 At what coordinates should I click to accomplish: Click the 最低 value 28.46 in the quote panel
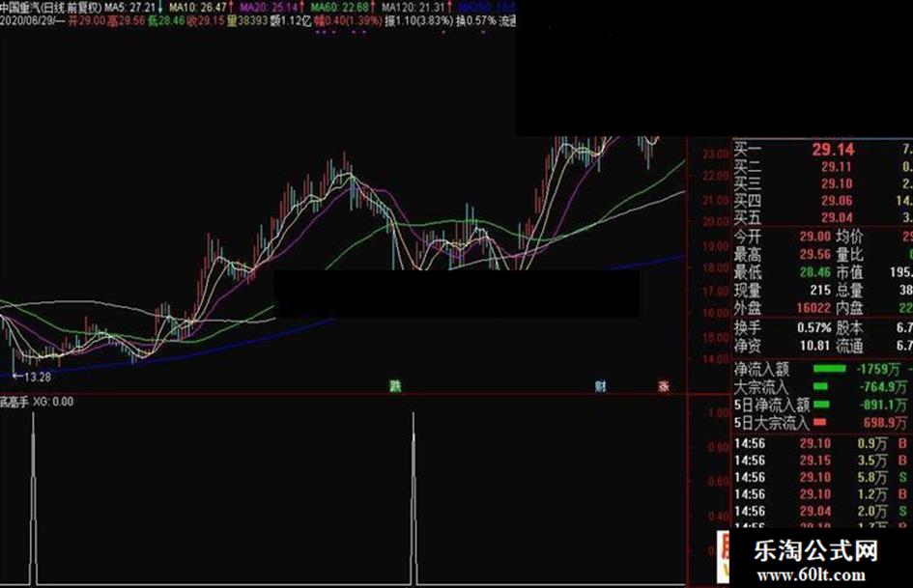[x=815, y=272]
